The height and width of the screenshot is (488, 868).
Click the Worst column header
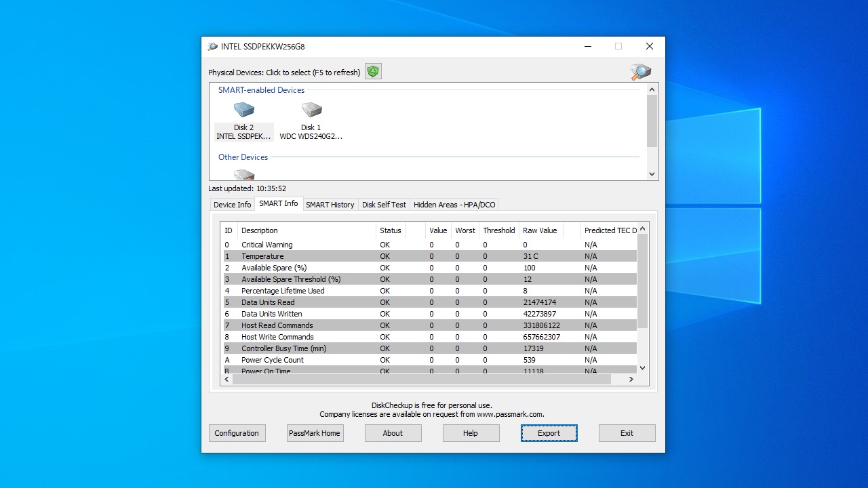point(465,230)
